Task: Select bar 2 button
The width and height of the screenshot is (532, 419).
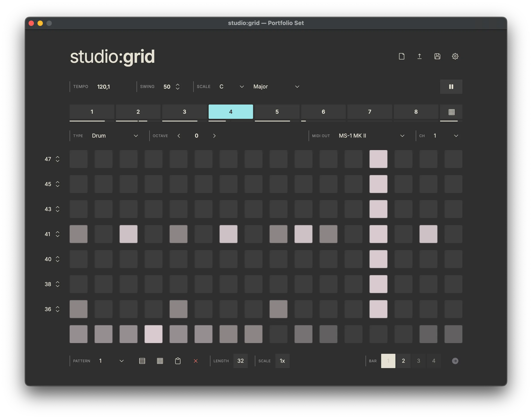Action: tap(403, 361)
